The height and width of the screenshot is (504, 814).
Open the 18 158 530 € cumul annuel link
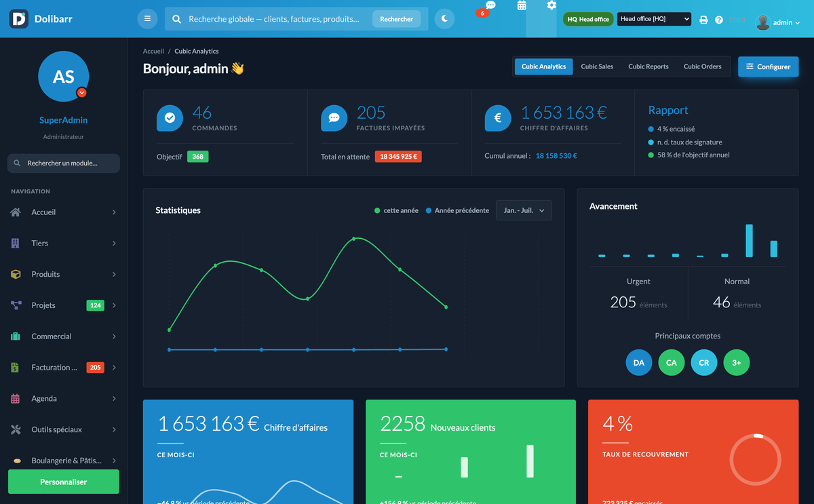click(556, 155)
